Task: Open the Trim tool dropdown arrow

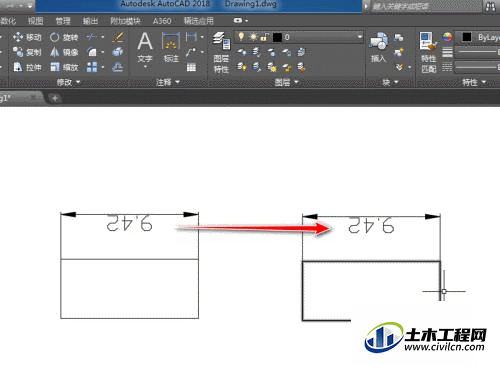Action: [x=102, y=37]
